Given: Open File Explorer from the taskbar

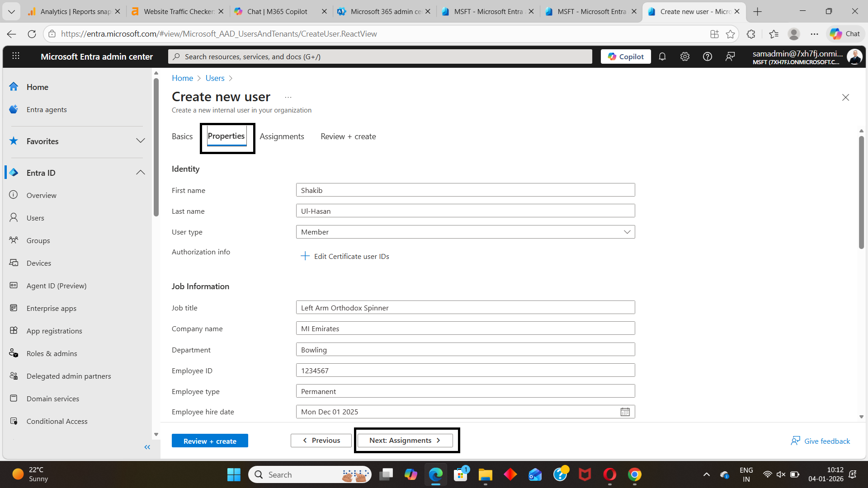Looking at the screenshot, I should (x=485, y=474).
